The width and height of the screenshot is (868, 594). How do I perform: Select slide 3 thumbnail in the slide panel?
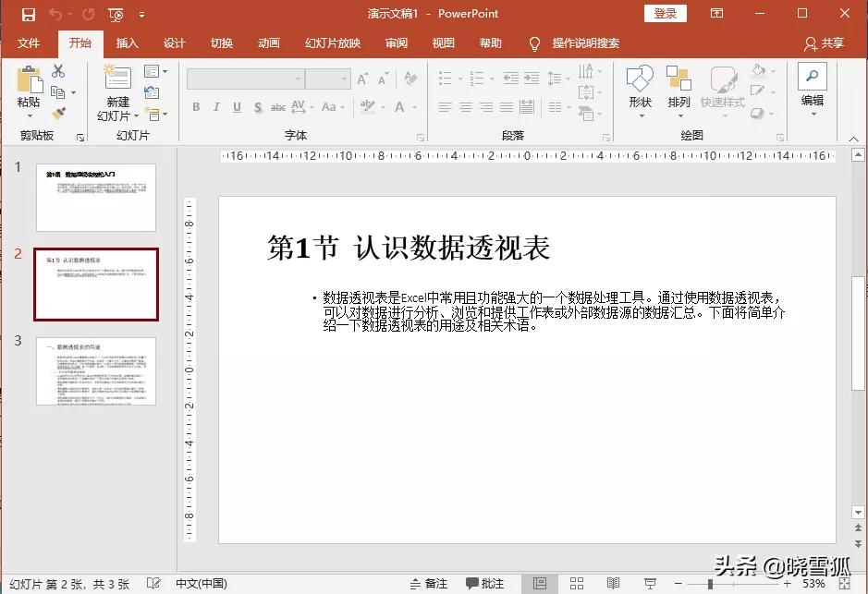coord(96,371)
